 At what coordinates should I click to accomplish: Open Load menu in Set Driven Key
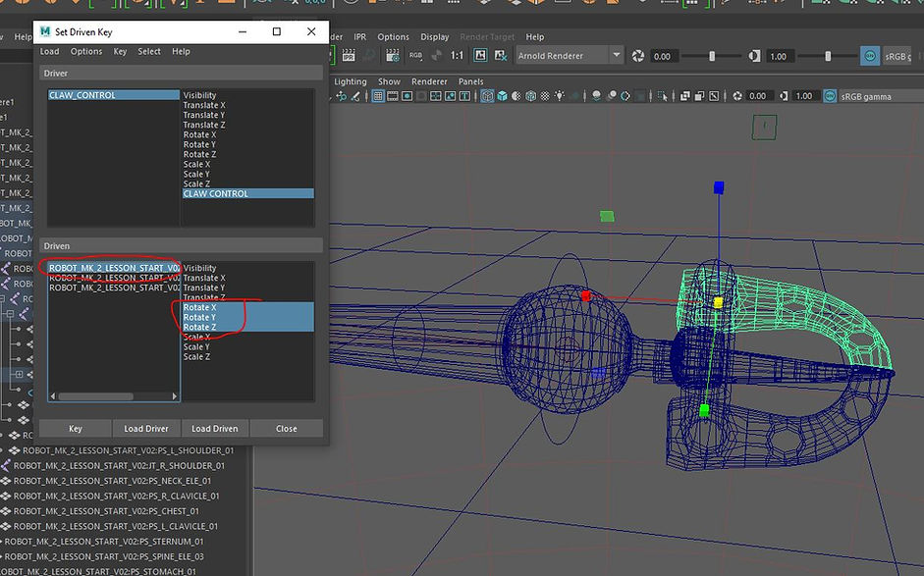pyautogui.click(x=49, y=51)
